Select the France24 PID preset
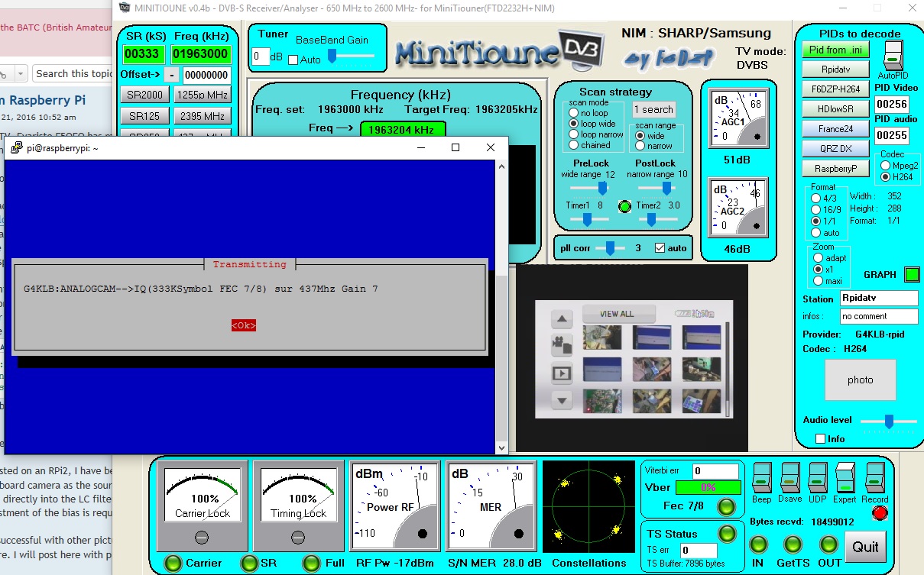Viewport: 924px width, 575px height. pyautogui.click(x=836, y=129)
